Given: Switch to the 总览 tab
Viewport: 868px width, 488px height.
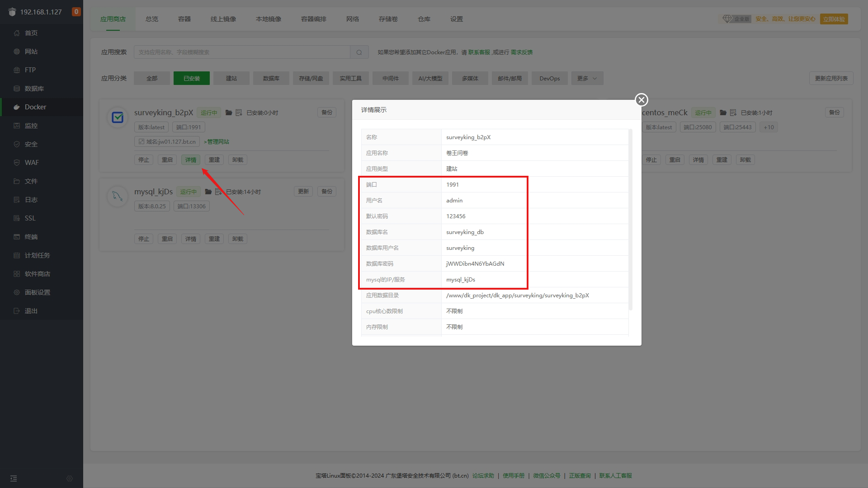Looking at the screenshot, I should [x=152, y=19].
